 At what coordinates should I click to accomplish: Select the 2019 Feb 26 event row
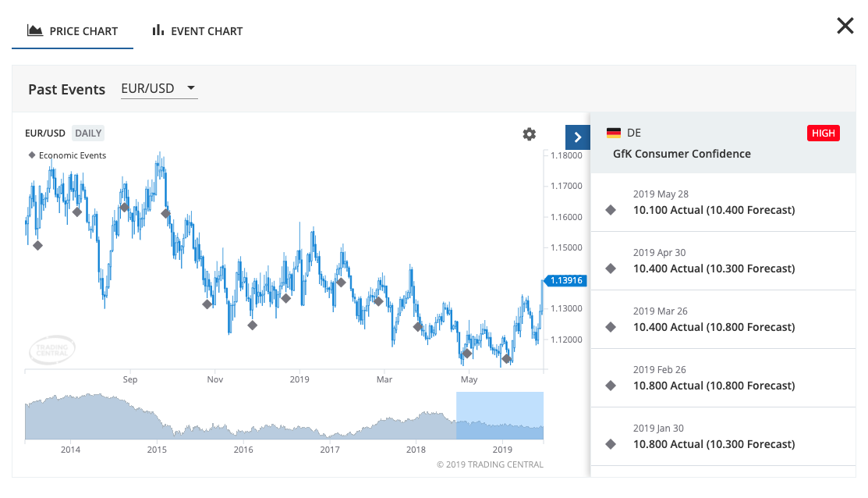click(723, 379)
